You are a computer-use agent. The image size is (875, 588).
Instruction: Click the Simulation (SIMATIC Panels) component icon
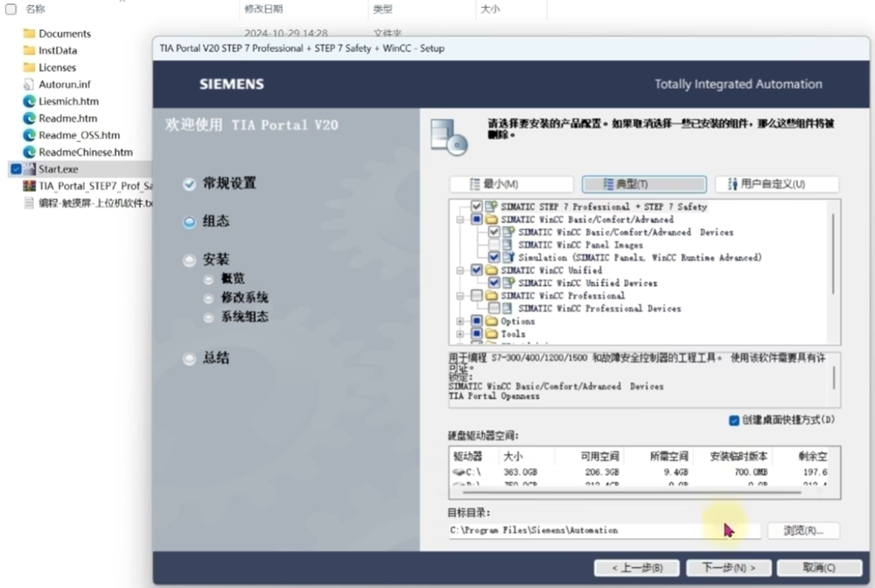pyautogui.click(x=508, y=257)
